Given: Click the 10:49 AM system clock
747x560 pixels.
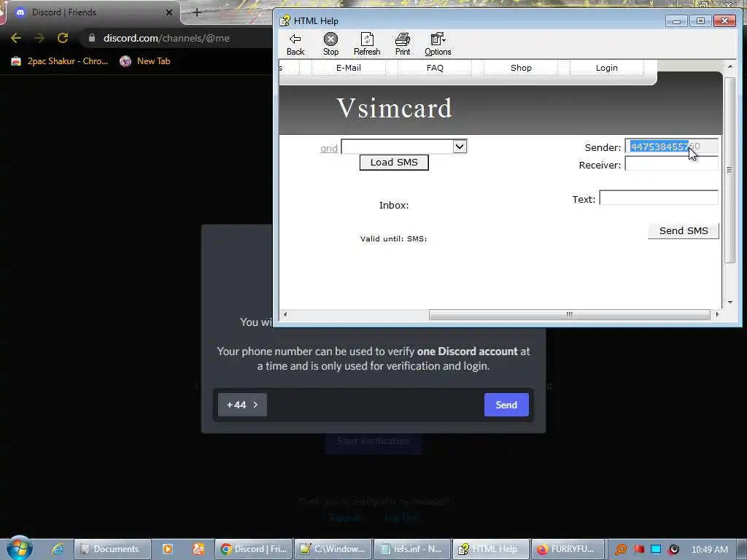Looking at the screenshot, I should point(709,549).
